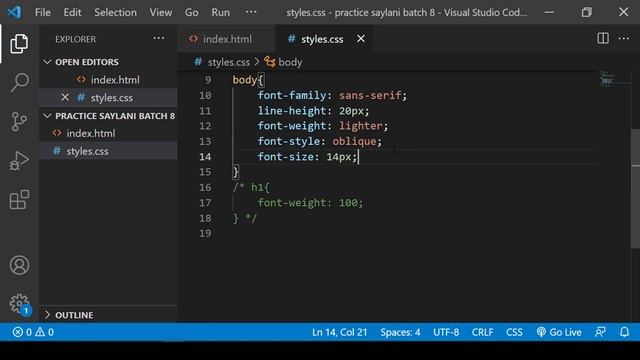Split the editor to the right
The height and width of the screenshot is (360, 640).
point(603,38)
